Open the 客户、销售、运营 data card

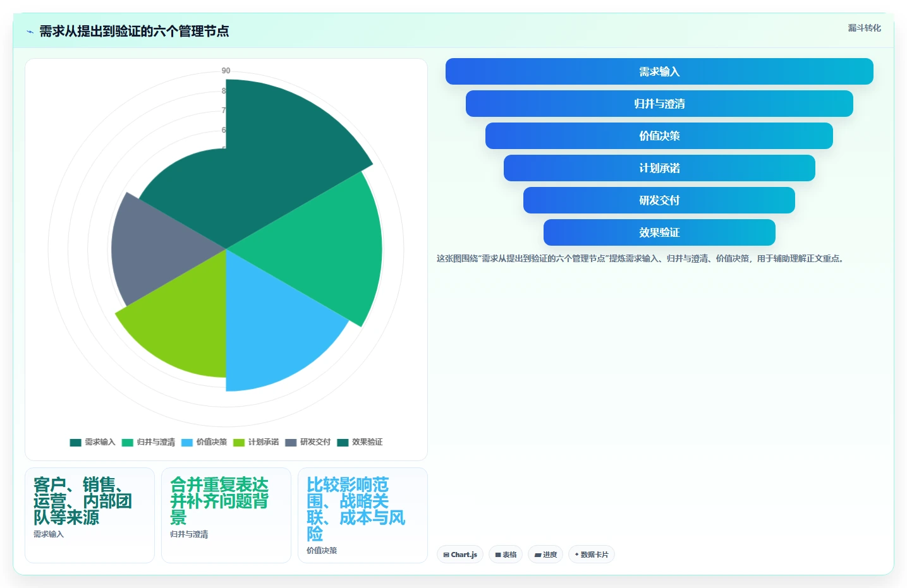pyautogui.click(x=90, y=515)
